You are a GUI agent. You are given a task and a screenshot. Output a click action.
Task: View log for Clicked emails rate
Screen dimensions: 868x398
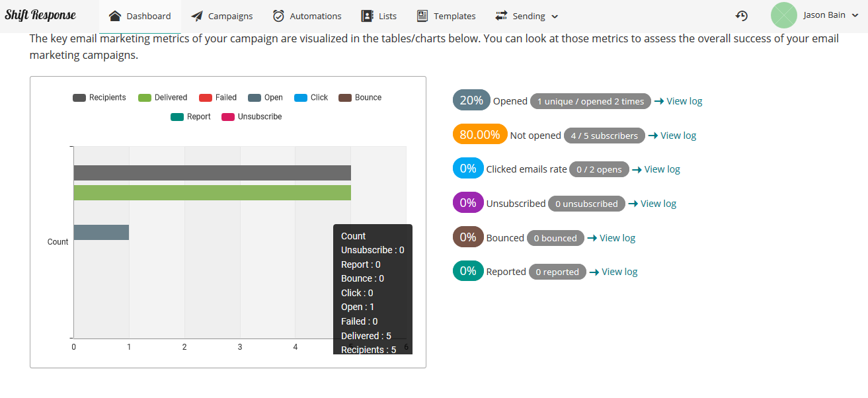point(656,169)
